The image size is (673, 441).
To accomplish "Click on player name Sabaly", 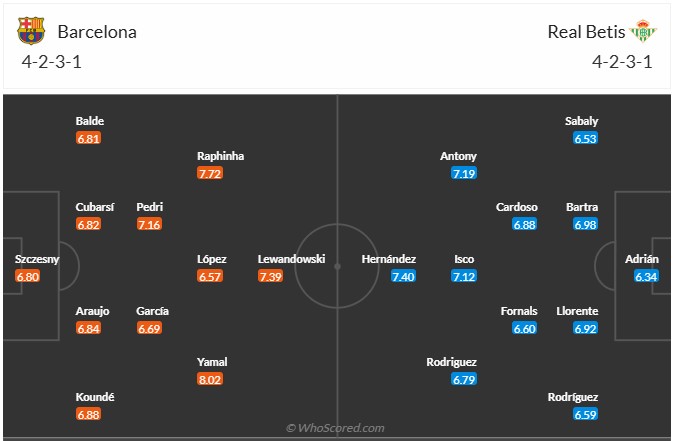I will [581, 121].
